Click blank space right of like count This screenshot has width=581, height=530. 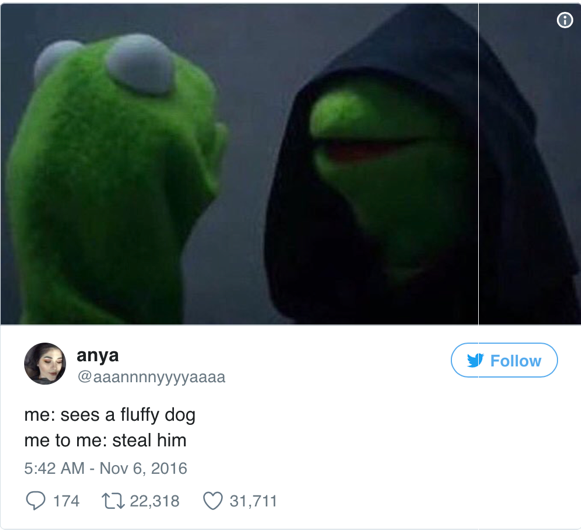point(426,501)
